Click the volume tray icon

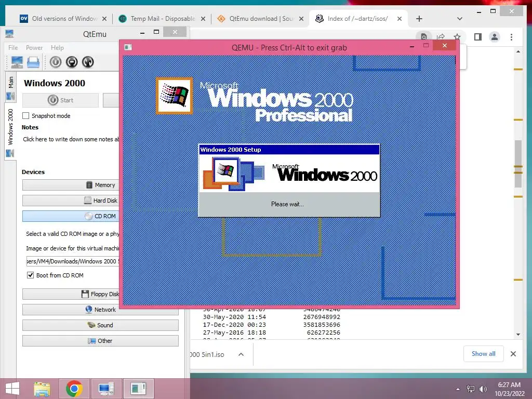[483, 389]
